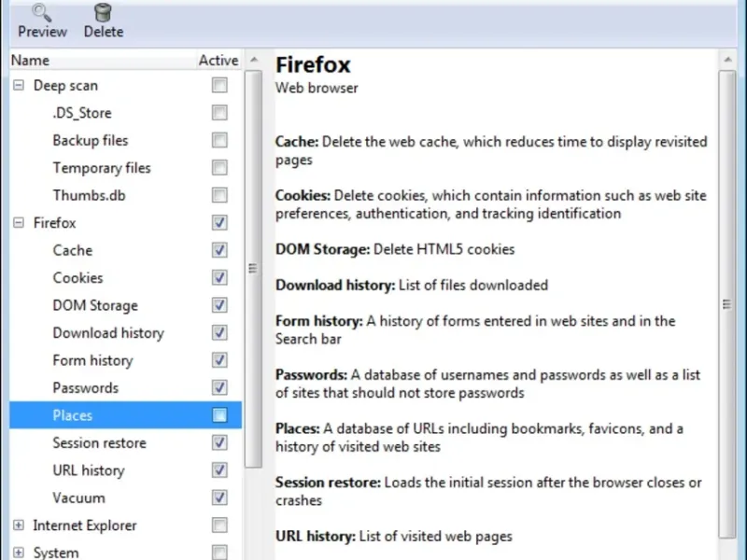This screenshot has width=747, height=560.
Task: Click the Delete trash can icon
Action: point(103,13)
